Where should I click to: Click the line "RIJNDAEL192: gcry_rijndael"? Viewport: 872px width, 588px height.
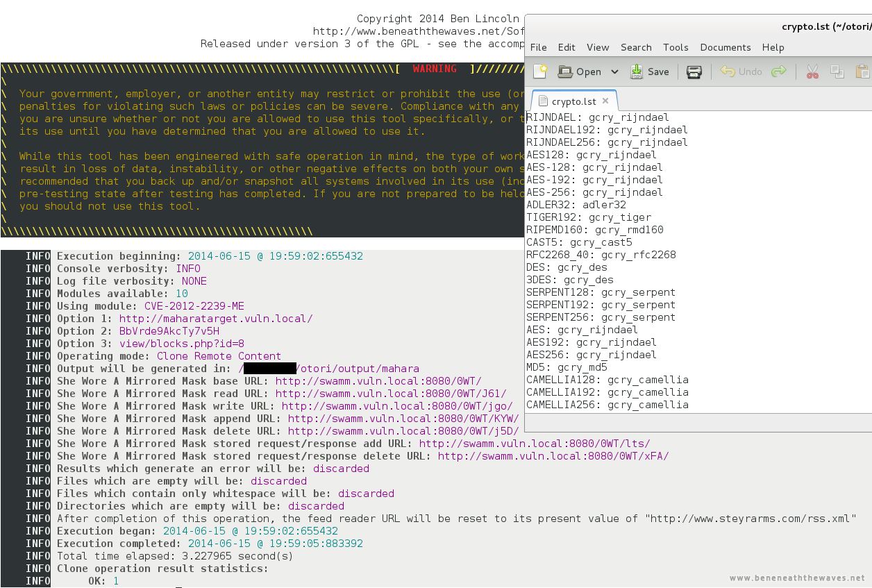click(607, 130)
